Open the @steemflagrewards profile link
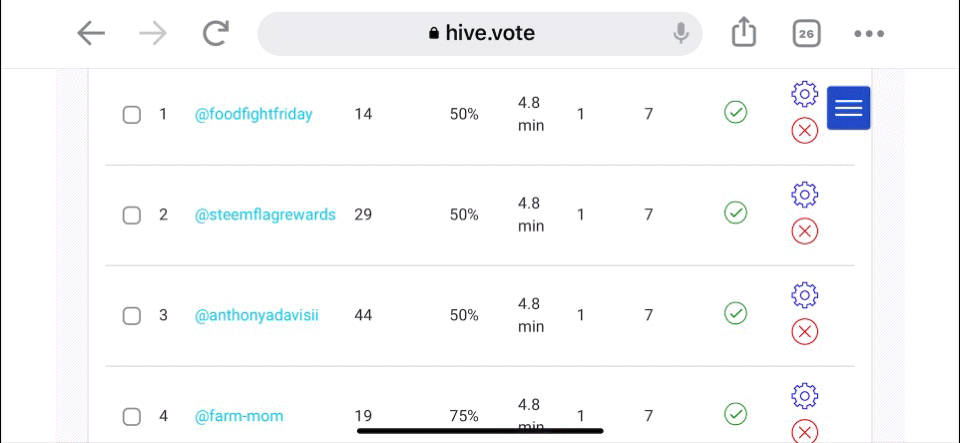The image size is (960, 443). tap(265, 215)
